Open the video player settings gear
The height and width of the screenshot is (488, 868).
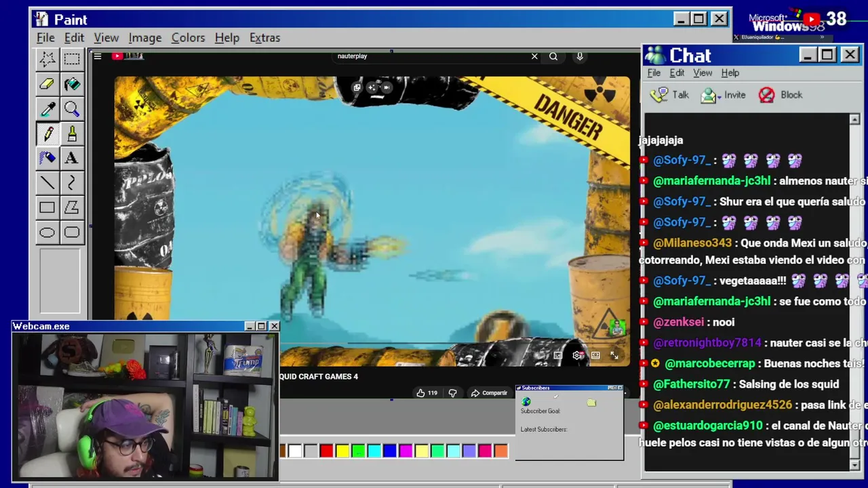(x=577, y=355)
